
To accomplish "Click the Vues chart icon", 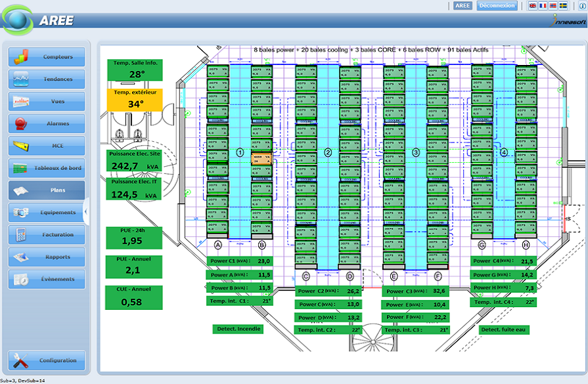I will (21, 101).
